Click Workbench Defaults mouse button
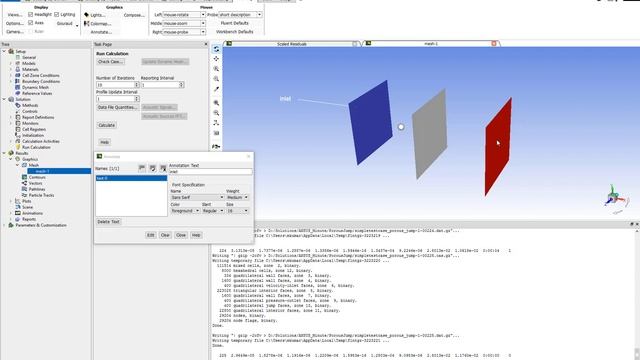 (235, 32)
